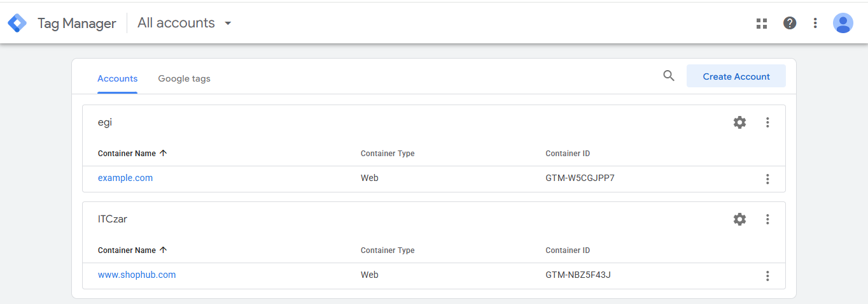Open the Google apps grid icon
The image size is (868, 304).
pos(762,24)
